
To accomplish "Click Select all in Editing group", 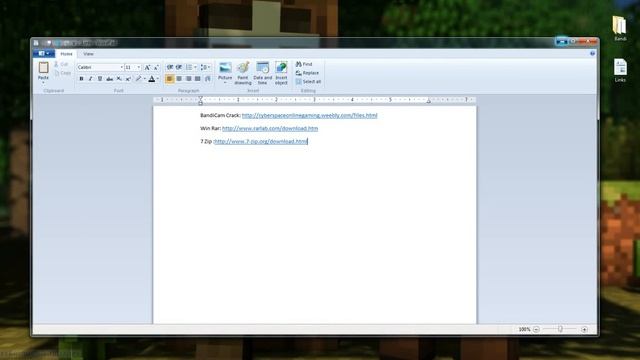I will [308, 82].
